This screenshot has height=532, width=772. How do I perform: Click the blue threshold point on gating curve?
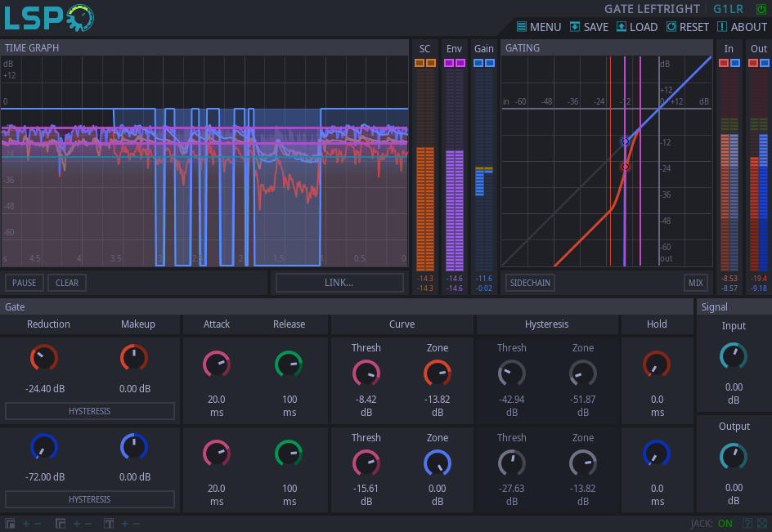pos(626,141)
